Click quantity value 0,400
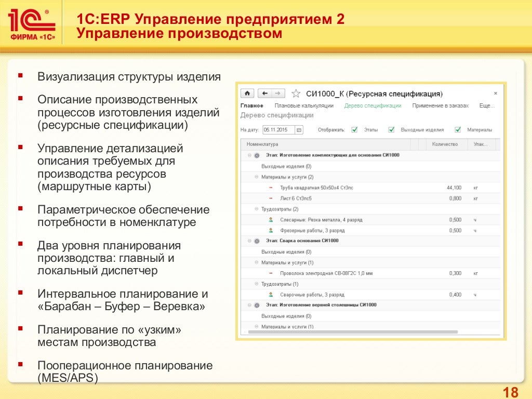This screenshot has height=399, width=532. coord(455,295)
